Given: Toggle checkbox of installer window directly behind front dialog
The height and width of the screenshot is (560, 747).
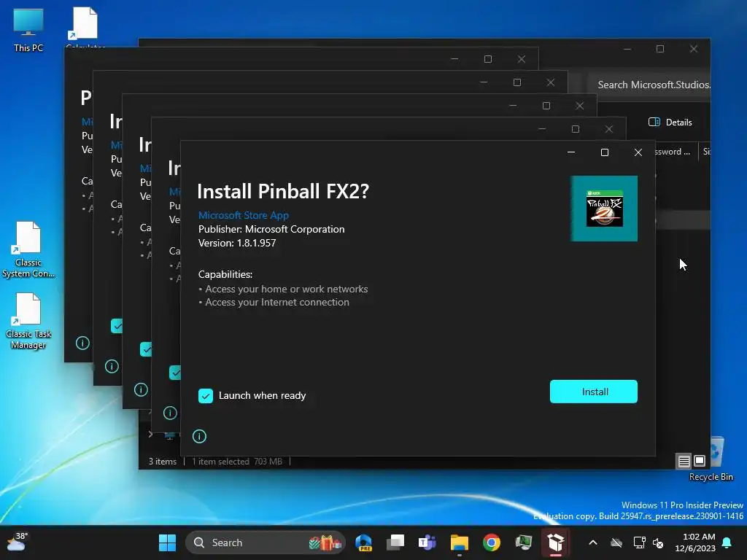Looking at the screenshot, I should point(175,373).
